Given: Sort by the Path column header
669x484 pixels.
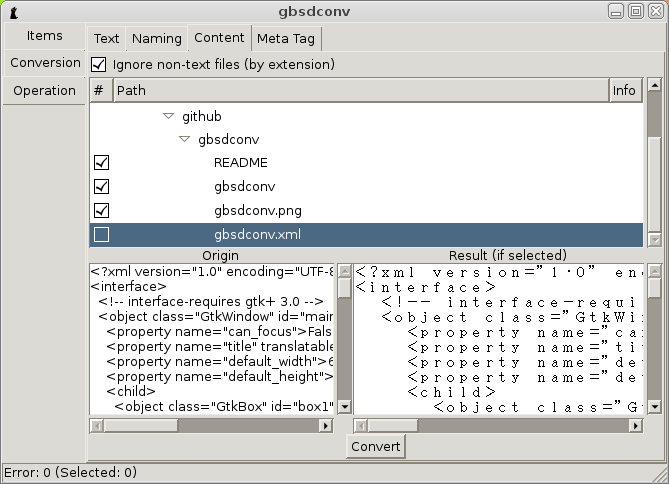Looking at the screenshot, I should click(x=361, y=90).
